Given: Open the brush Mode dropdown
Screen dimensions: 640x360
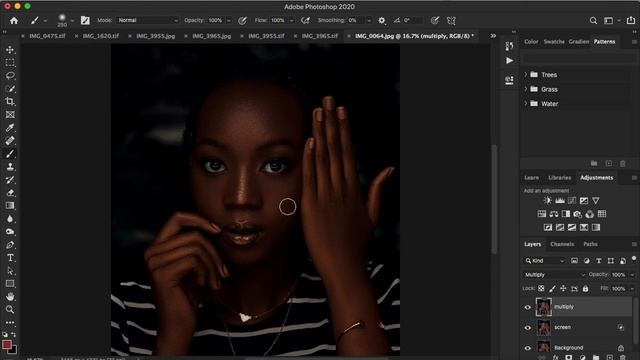Looking at the screenshot, I should [148, 20].
